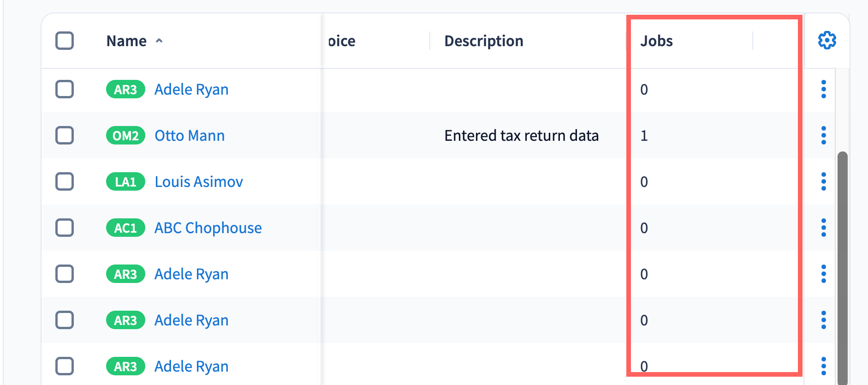Screen dimensions: 868x385
Task: Open the row menu for ABC Chophouse
Action: click(x=823, y=228)
